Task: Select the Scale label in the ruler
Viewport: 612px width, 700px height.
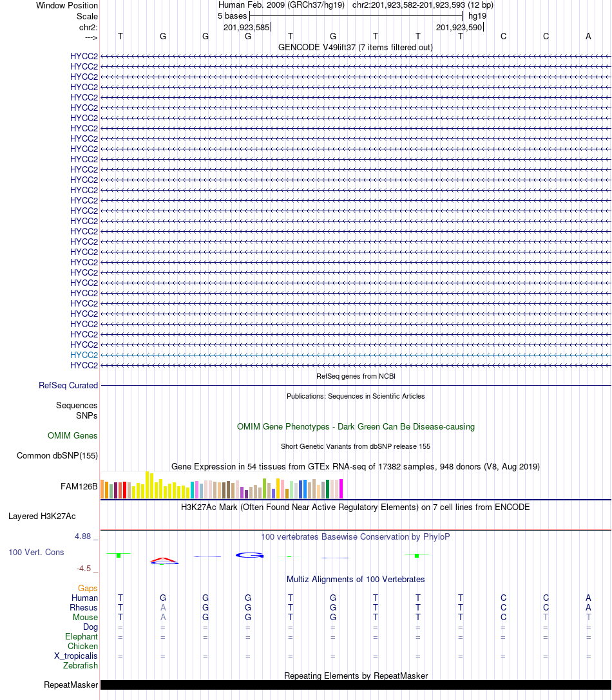Action: [x=87, y=17]
